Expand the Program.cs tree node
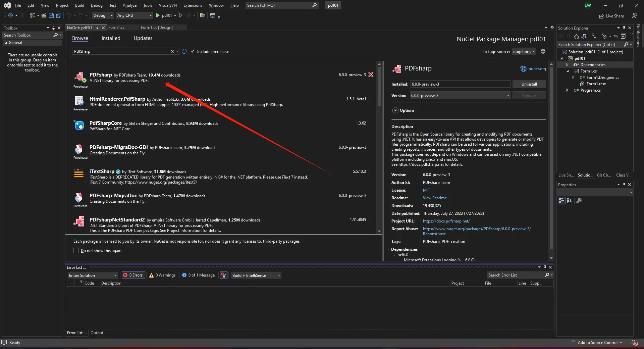The width and height of the screenshot is (644, 349). coord(568,90)
